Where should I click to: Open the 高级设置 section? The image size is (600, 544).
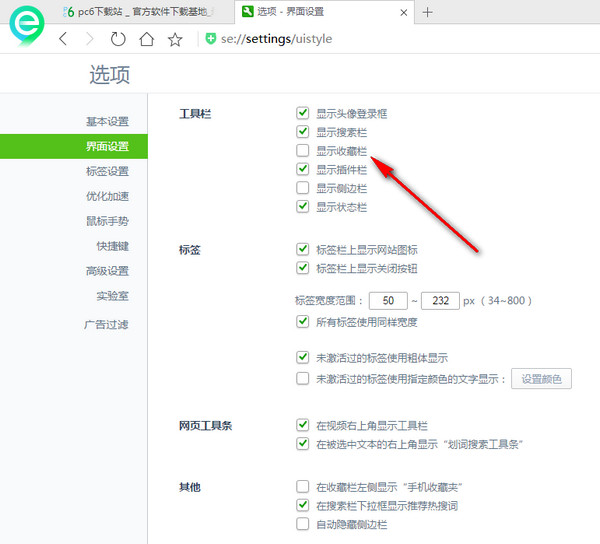click(107, 271)
